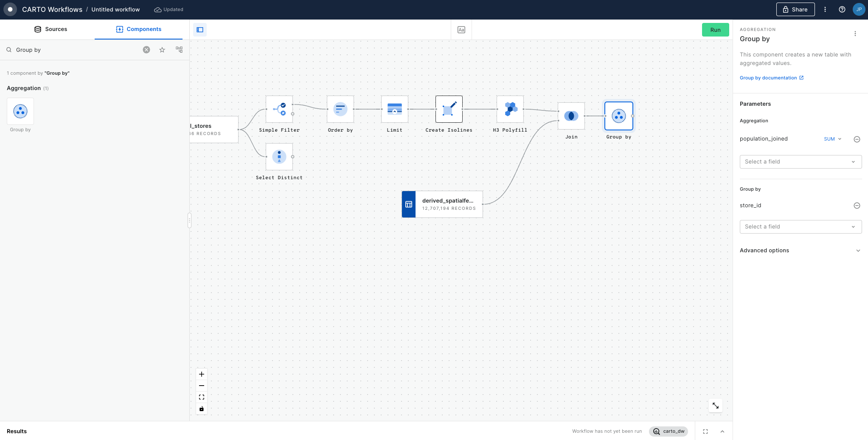Add annotation with the Aa text icon
The image size is (868, 440).
461,30
